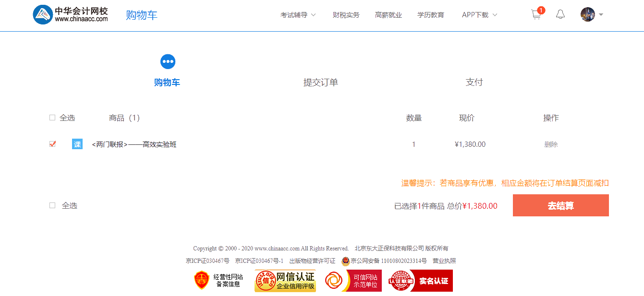
Task: Click the user profile avatar
Action: 587,14
